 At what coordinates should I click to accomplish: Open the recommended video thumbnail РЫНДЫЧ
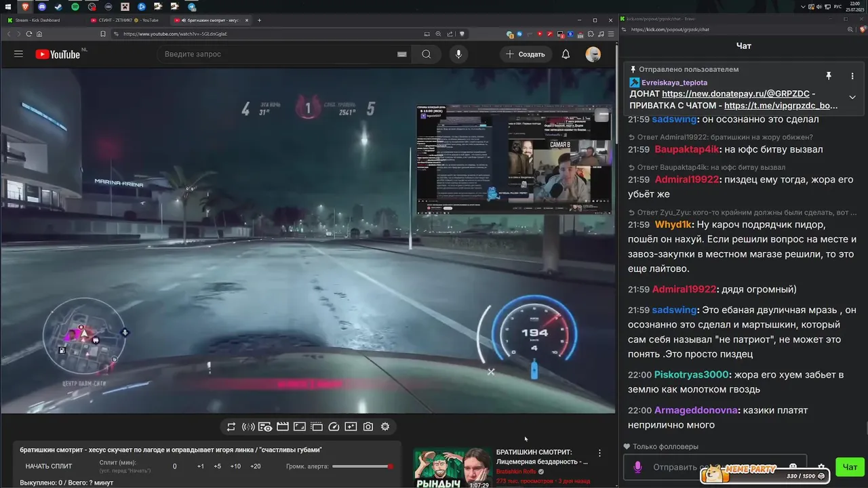point(452,468)
